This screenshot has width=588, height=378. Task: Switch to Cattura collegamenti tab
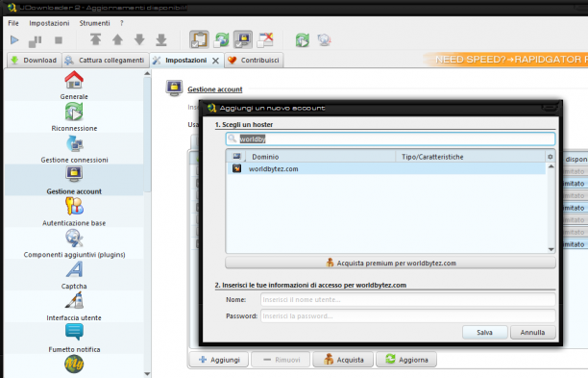coord(105,60)
